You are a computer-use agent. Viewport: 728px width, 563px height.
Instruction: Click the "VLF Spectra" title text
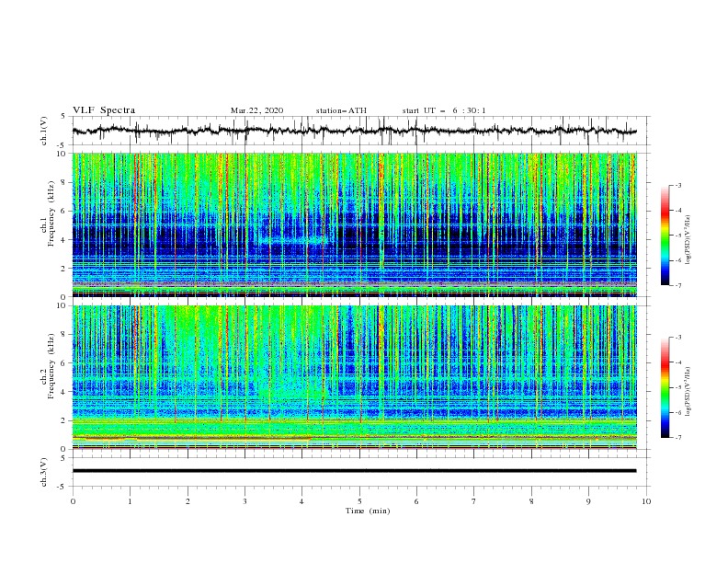click(104, 110)
